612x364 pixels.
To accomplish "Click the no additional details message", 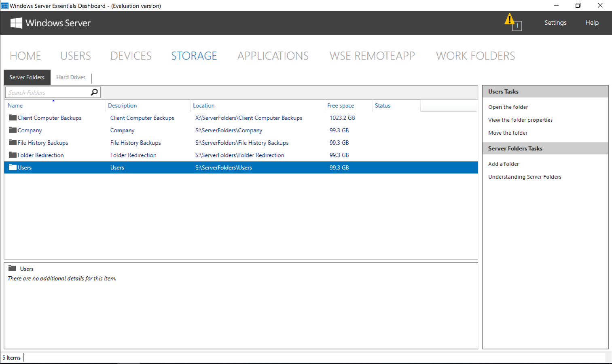I will pyautogui.click(x=62, y=279).
